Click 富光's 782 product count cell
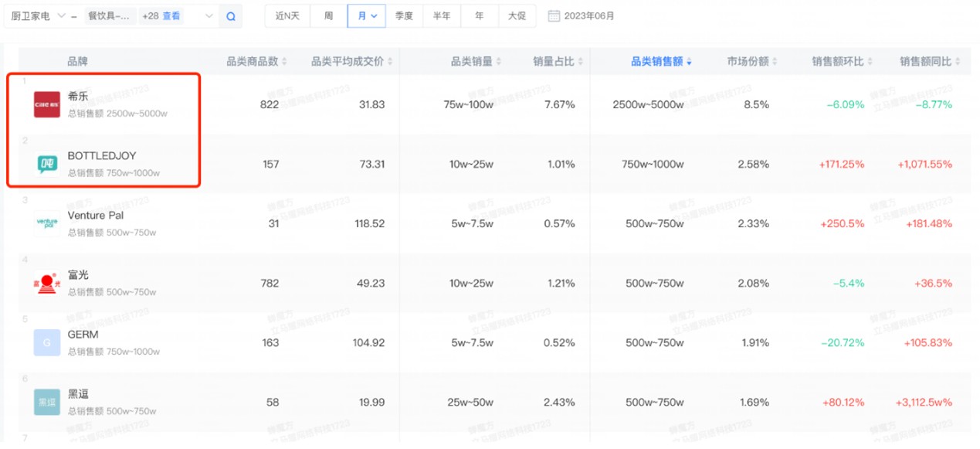The width and height of the screenshot is (980, 449). coord(270,284)
